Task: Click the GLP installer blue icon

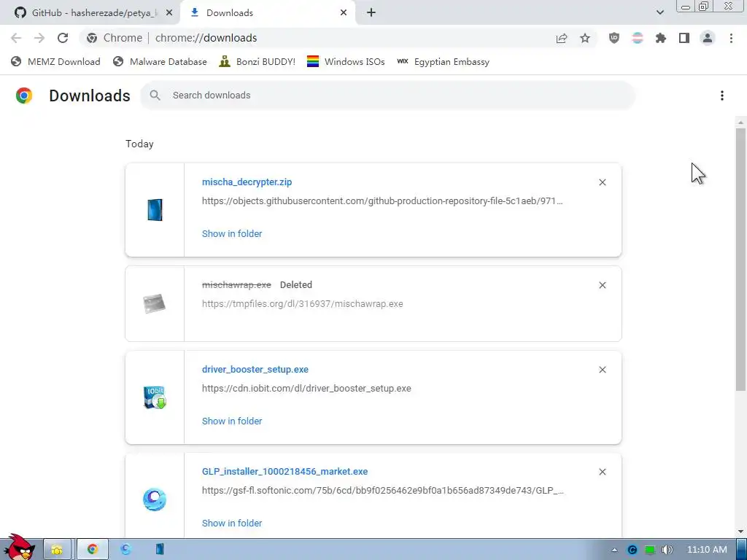Action: click(x=155, y=499)
